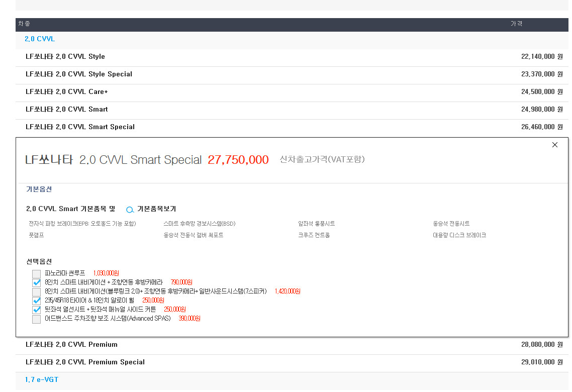Click the 1,420,000원 option price
The width and height of the screenshot is (572, 392).
coord(288,291)
